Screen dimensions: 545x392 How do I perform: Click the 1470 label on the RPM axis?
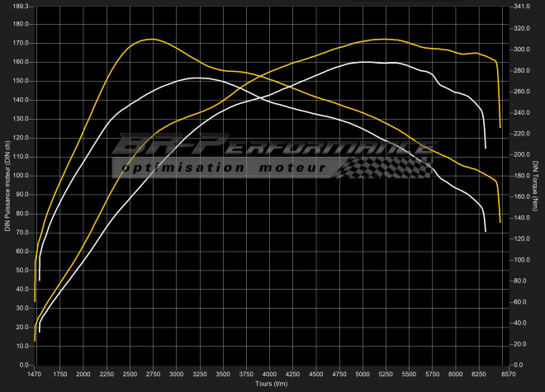point(35,375)
